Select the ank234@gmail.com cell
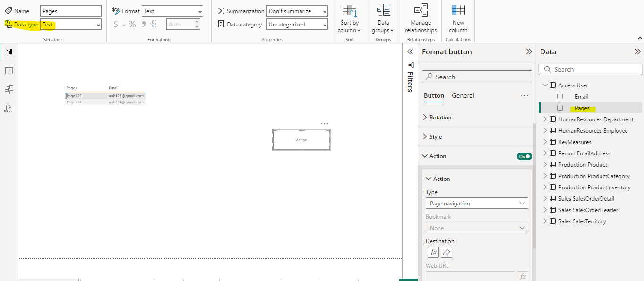644x281 pixels. (126, 102)
